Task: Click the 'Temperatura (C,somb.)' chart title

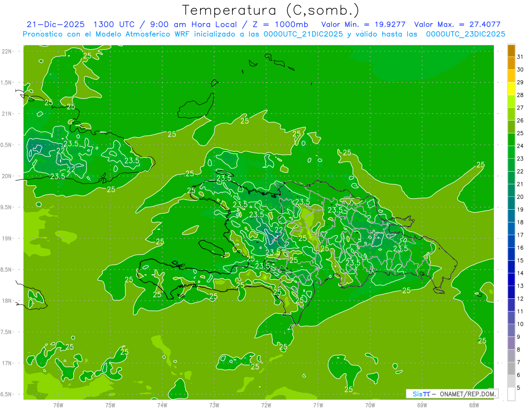Action: point(271,10)
